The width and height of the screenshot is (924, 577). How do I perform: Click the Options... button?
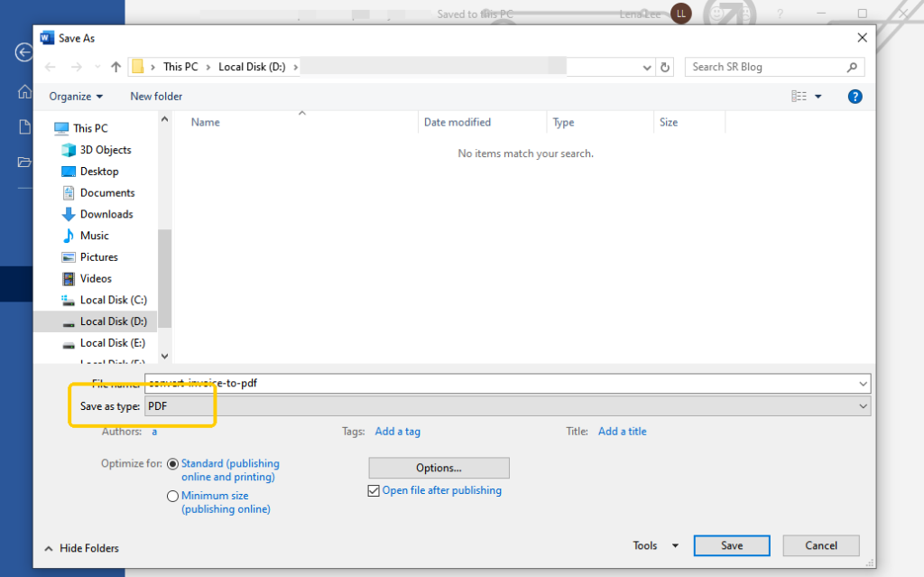point(439,468)
